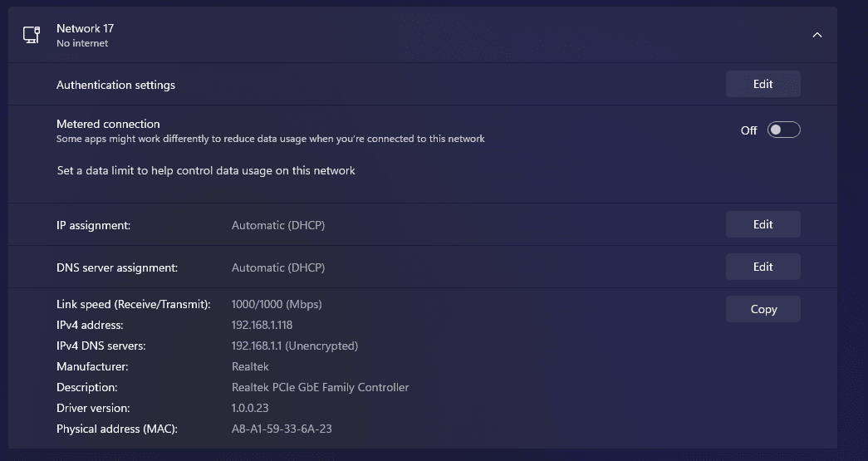Click the No internet status text
The image size is (868, 461).
[x=82, y=43]
